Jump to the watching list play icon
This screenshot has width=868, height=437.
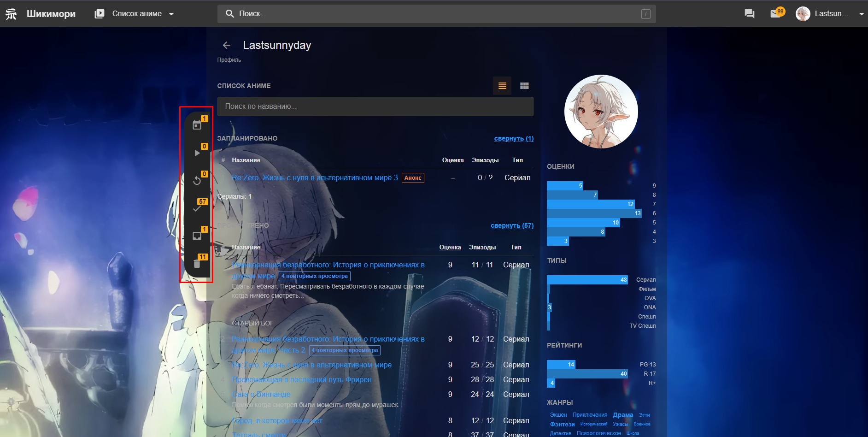[197, 153]
